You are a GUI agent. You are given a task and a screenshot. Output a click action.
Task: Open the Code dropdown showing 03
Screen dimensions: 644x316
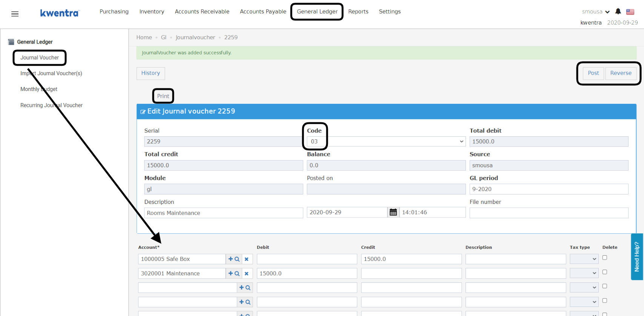[x=386, y=142]
